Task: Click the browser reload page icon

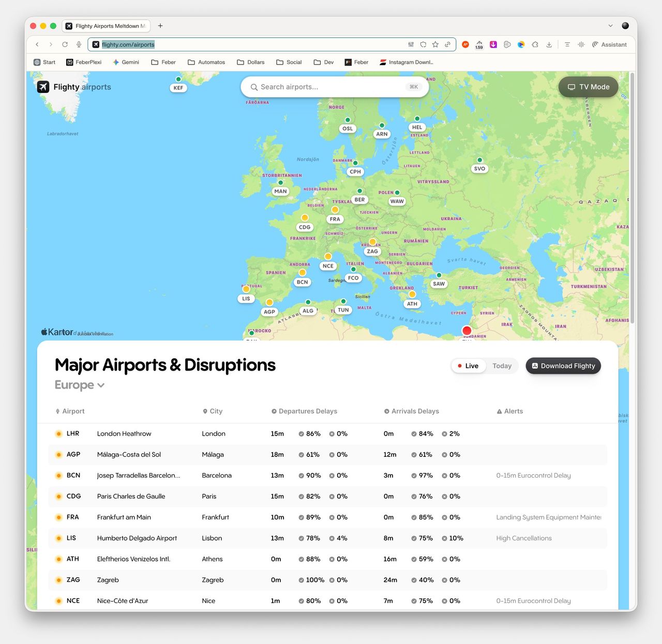Action: pos(65,44)
